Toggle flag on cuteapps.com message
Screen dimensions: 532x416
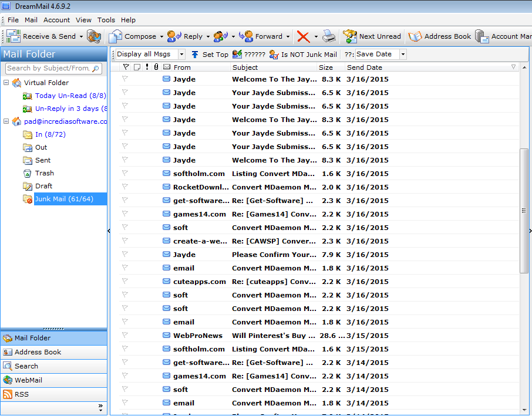[125, 281]
